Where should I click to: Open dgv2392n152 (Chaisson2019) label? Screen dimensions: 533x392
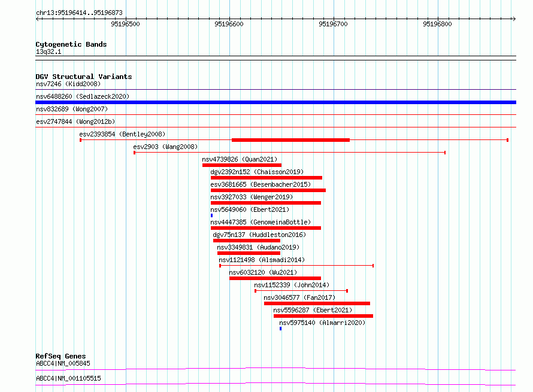coord(257,172)
